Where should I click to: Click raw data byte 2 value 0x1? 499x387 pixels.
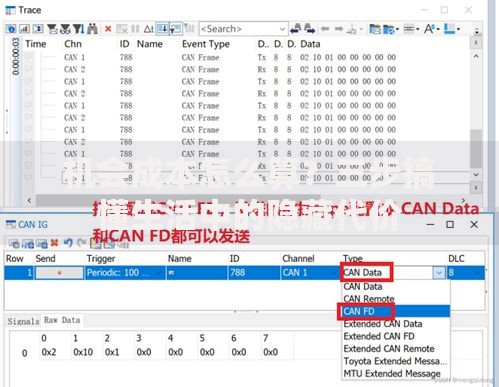112,352
